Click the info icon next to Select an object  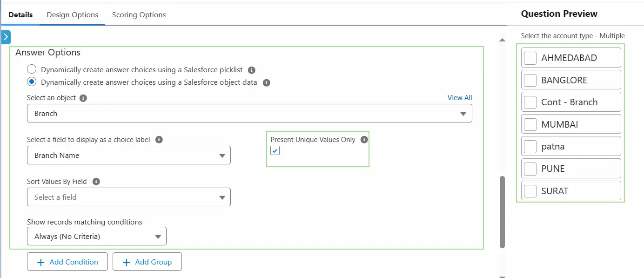[x=83, y=98]
